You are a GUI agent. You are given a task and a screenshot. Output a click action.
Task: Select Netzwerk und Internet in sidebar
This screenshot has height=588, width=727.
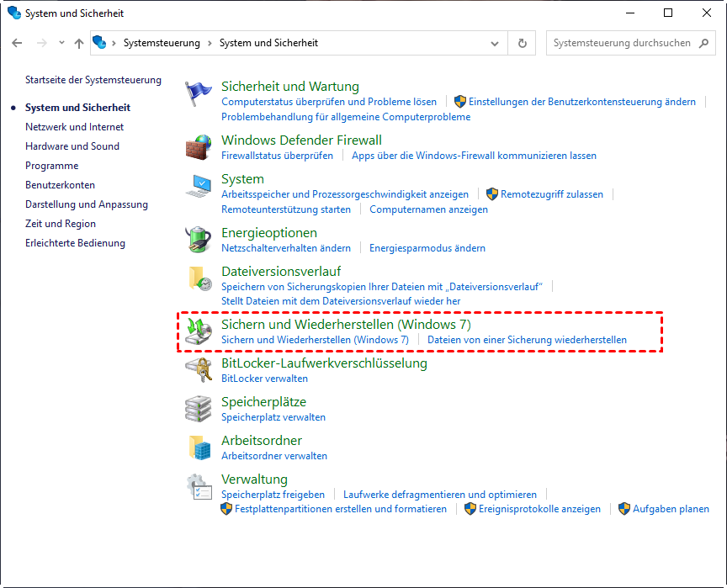(x=74, y=127)
